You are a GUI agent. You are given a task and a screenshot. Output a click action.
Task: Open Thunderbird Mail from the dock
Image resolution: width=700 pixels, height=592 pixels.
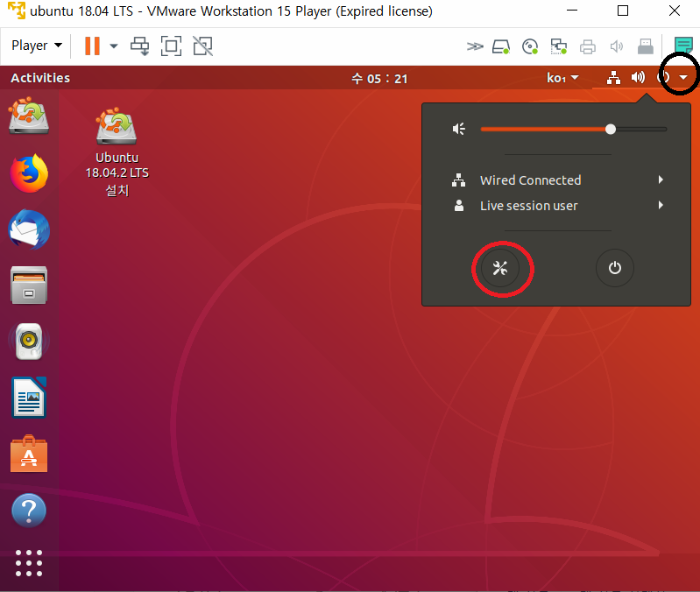[29, 229]
